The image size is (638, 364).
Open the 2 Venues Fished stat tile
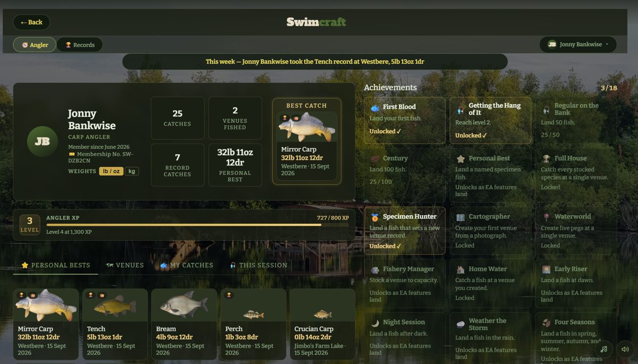point(235,118)
